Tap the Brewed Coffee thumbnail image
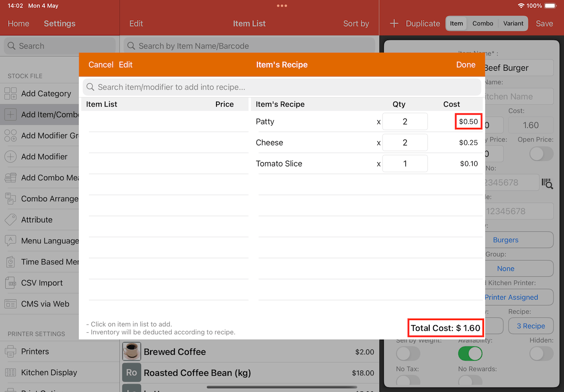 pos(131,351)
